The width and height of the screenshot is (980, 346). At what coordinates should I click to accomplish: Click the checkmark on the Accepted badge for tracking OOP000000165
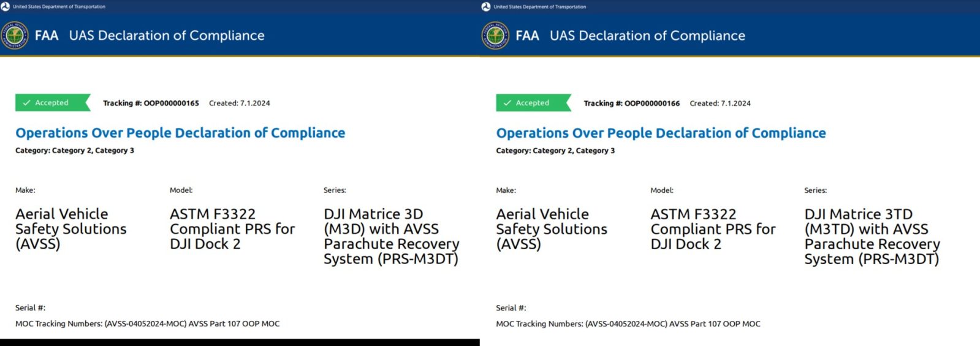pos(26,103)
